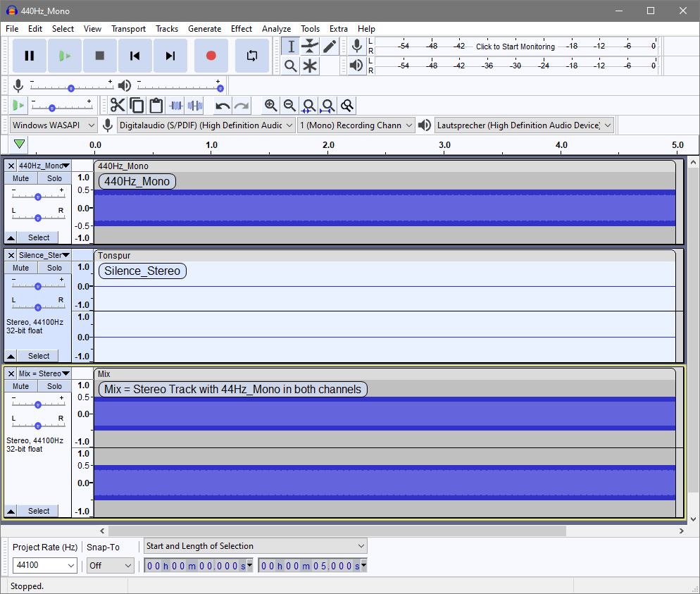Image resolution: width=700 pixels, height=594 pixels.
Task: Click the Cut scissors icon
Action: pyautogui.click(x=118, y=106)
